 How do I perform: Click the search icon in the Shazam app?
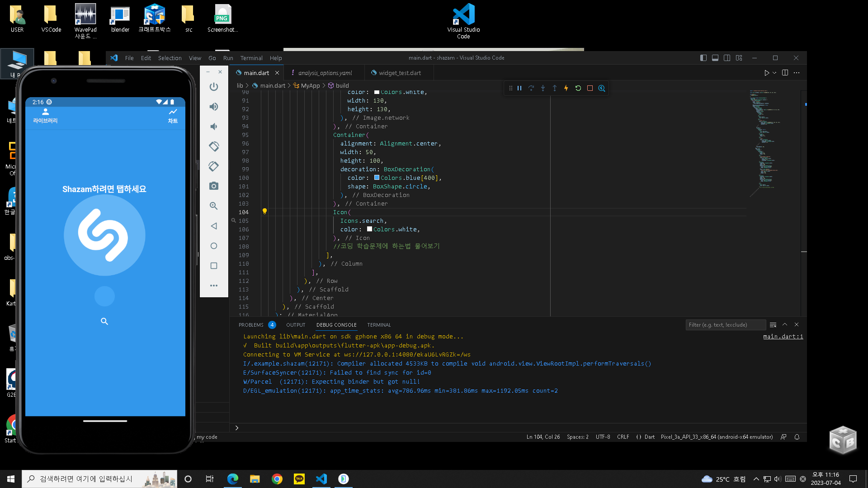[104, 321]
